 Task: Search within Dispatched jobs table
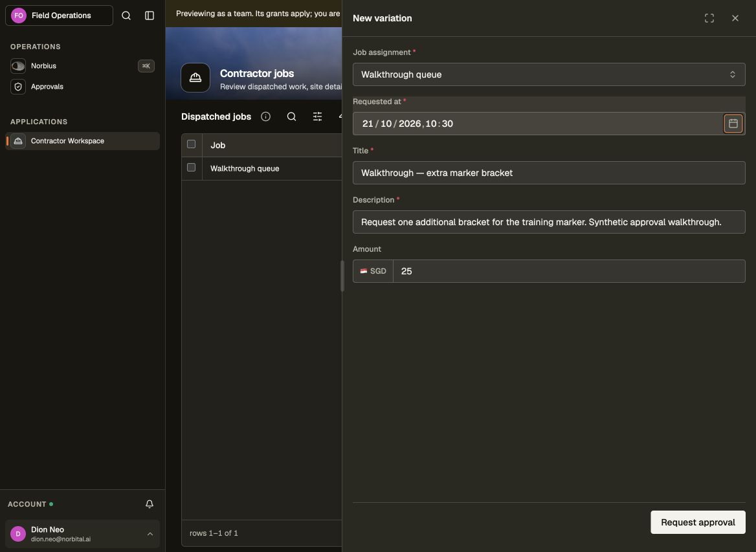(291, 116)
